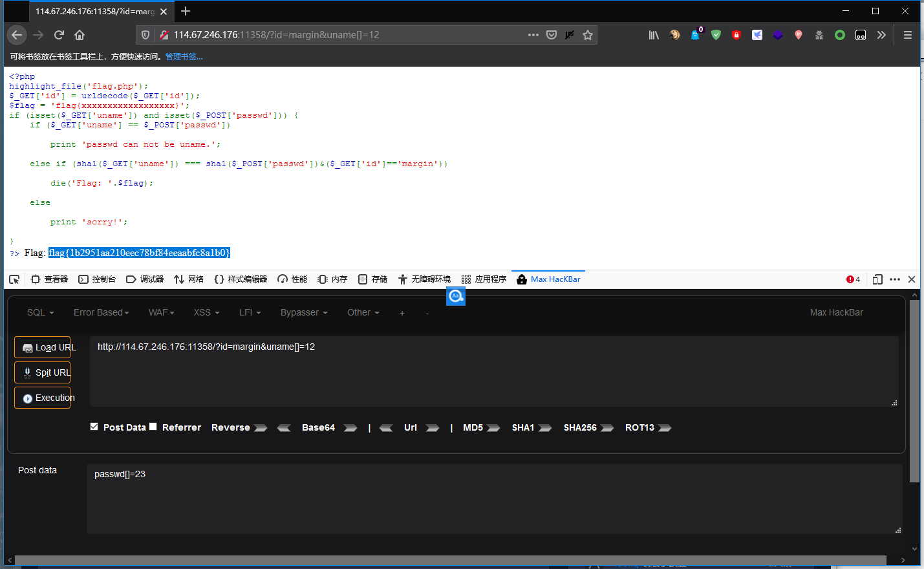Toggle Post Data checkbox
Viewport: 924px width, 569px height.
pyautogui.click(x=94, y=427)
